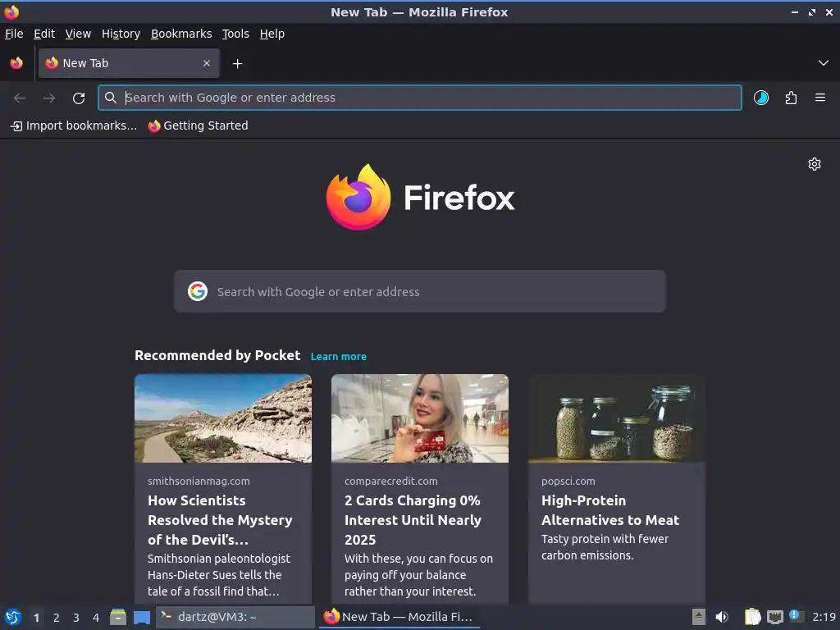The height and width of the screenshot is (630, 840).
Task: Click the eject removable media tray icon
Action: click(698, 617)
